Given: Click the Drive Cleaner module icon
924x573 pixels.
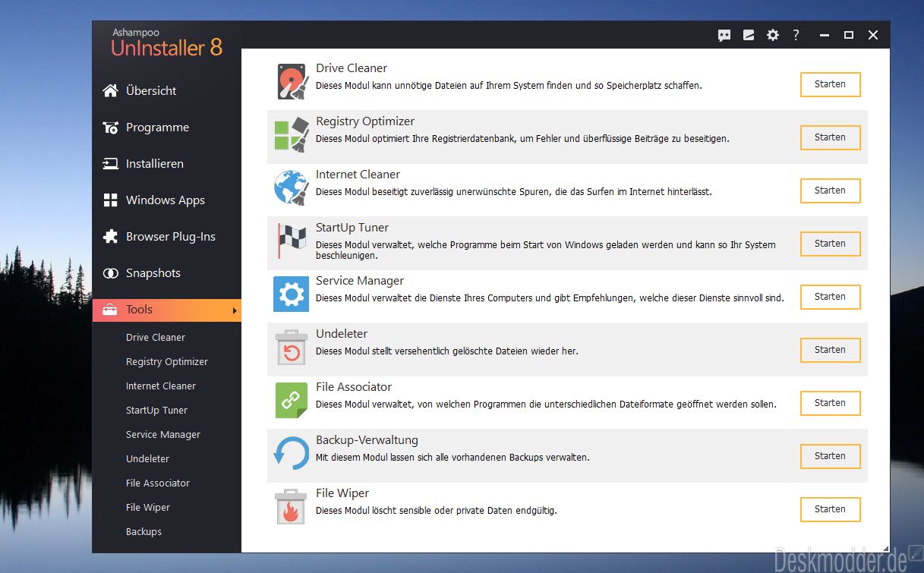Looking at the screenshot, I should [292, 82].
